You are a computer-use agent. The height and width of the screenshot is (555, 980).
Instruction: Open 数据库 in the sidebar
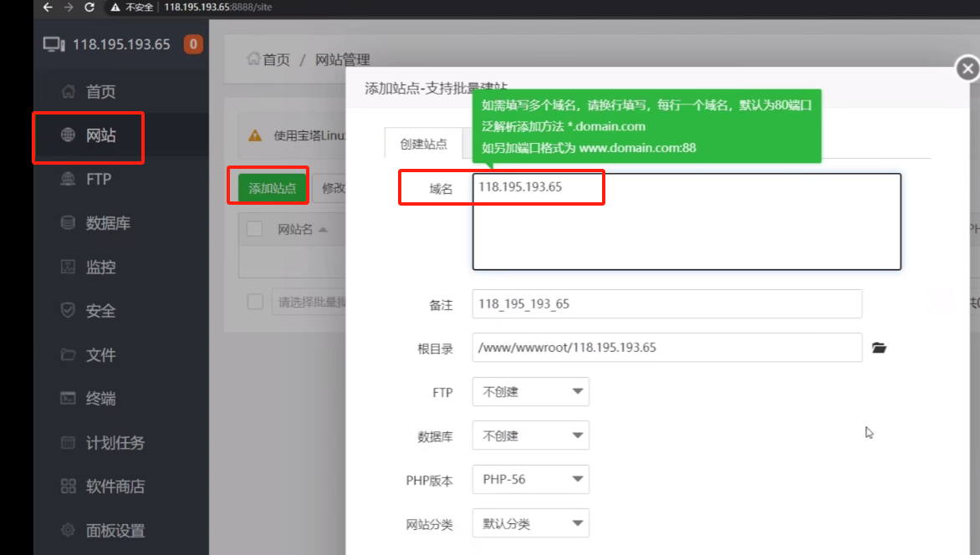click(x=108, y=223)
